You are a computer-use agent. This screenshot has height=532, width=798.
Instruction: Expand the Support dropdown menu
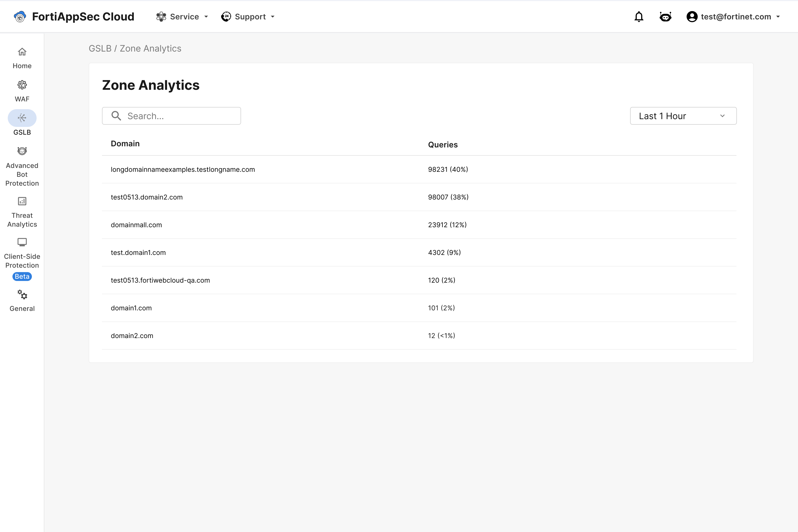(x=248, y=17)
